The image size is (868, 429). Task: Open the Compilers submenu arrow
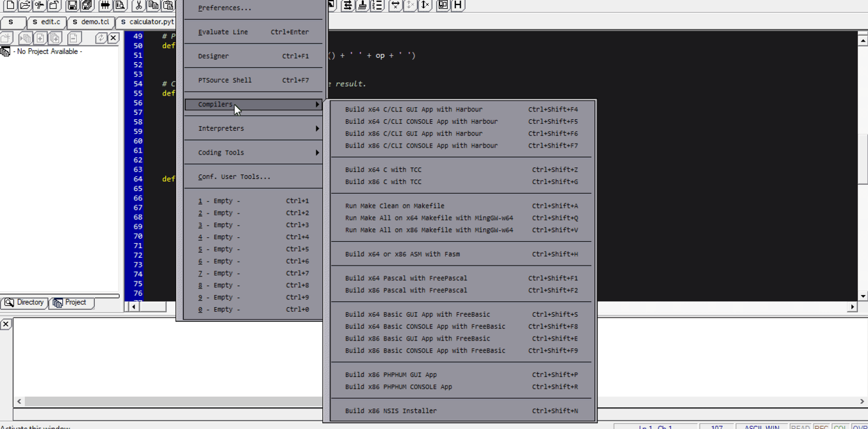pyautogui.click(x=317, y=105)
